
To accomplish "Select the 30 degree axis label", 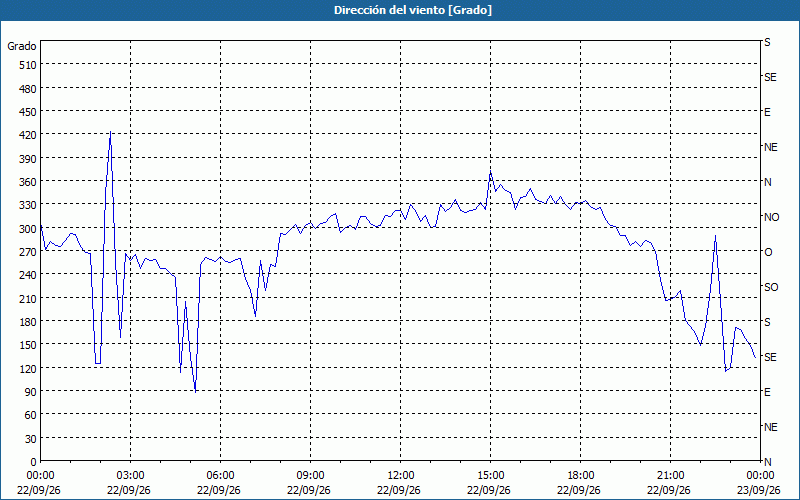I will [x=31, y=439].
